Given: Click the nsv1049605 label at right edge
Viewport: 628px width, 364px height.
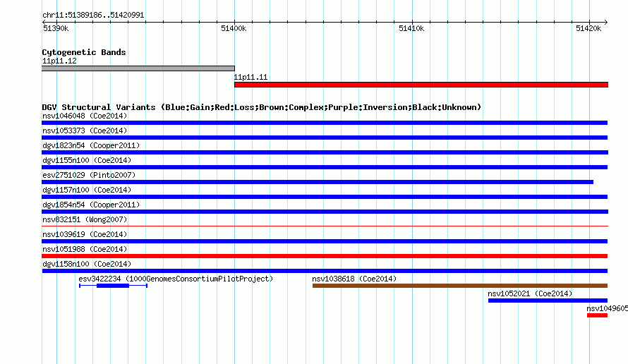Looking at the screenshot, I should tap(607, 309).
